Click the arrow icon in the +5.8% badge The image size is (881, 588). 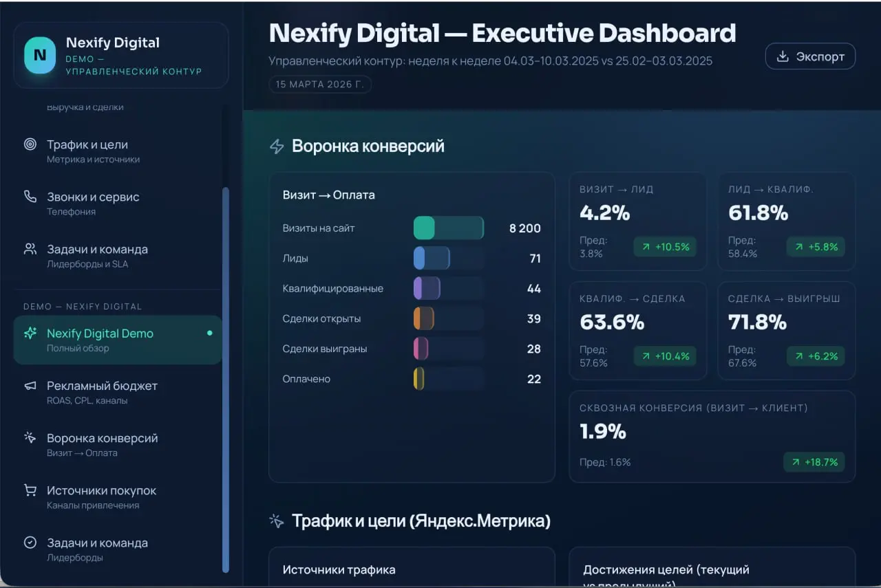tap(799, 247)
